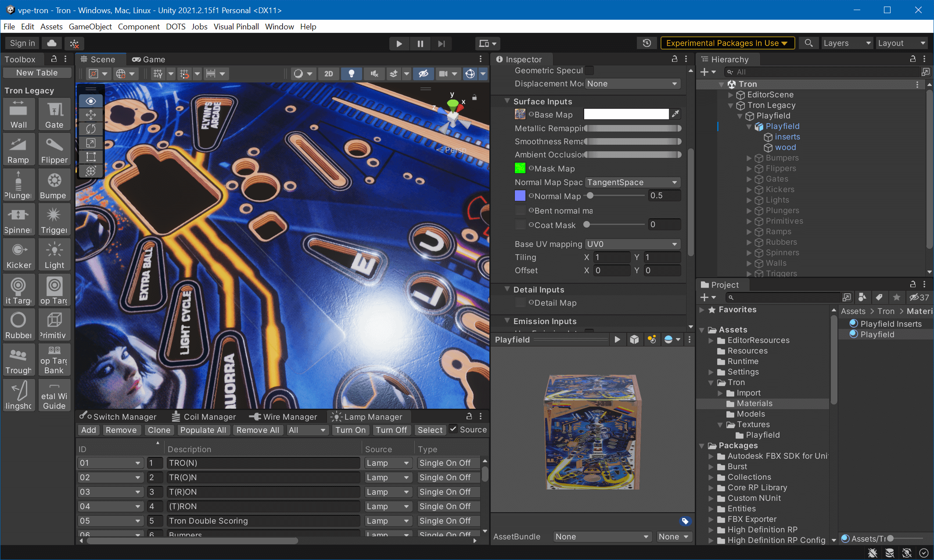Viewport: 934px width, 560px height.
Task: Expand the Bumpers node in Hierarchy
Action: coord(749,158)
